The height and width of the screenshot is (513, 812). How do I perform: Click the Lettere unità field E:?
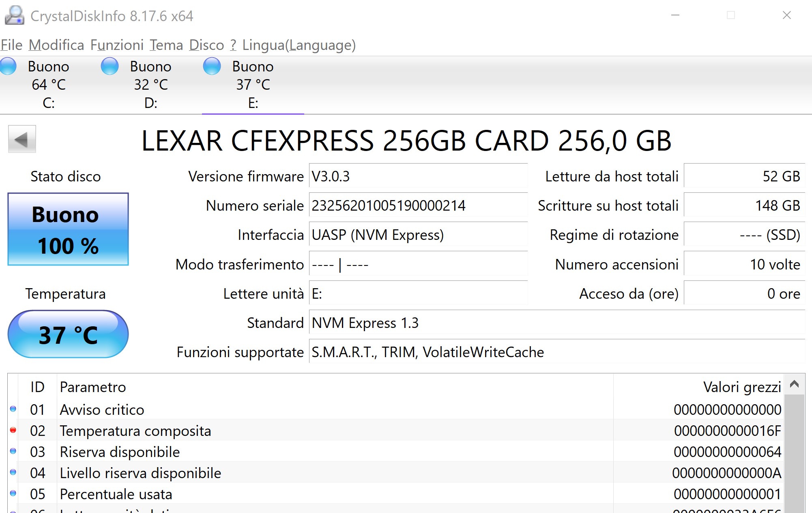pos(418,293)
